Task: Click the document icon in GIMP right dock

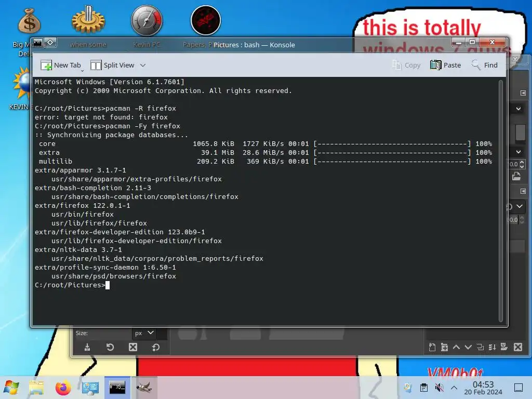Action: click(x=516, y=177)
